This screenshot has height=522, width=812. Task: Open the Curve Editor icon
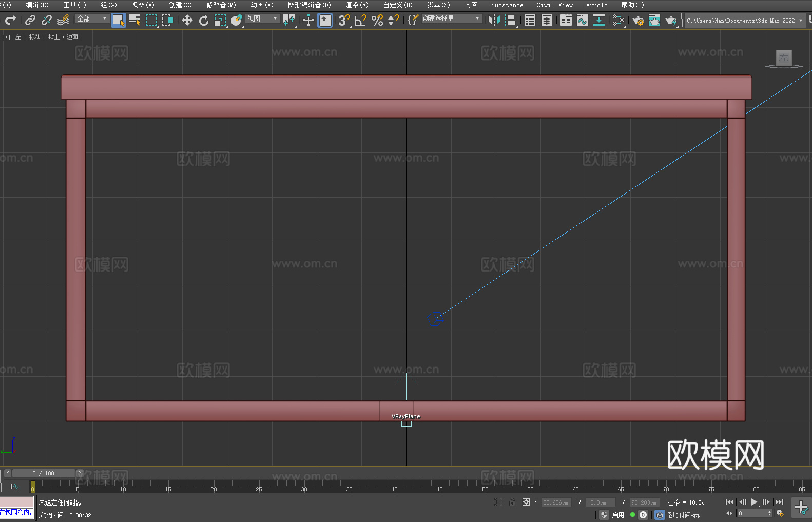point(583,20)
